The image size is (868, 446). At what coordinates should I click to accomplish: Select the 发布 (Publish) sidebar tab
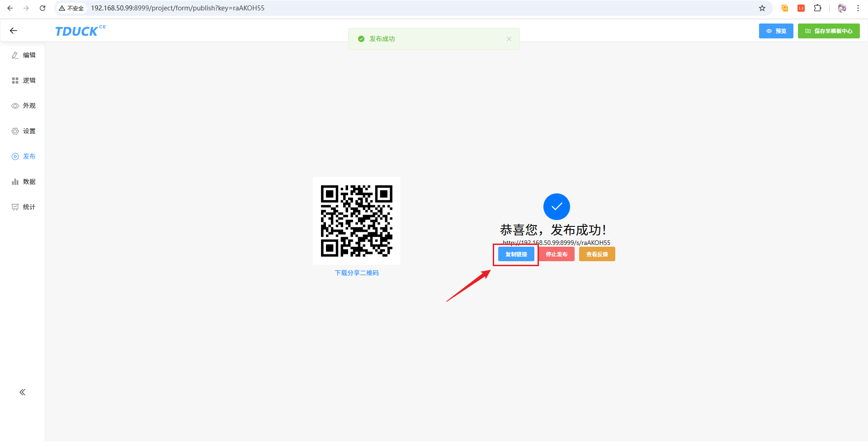click(24, 156)
